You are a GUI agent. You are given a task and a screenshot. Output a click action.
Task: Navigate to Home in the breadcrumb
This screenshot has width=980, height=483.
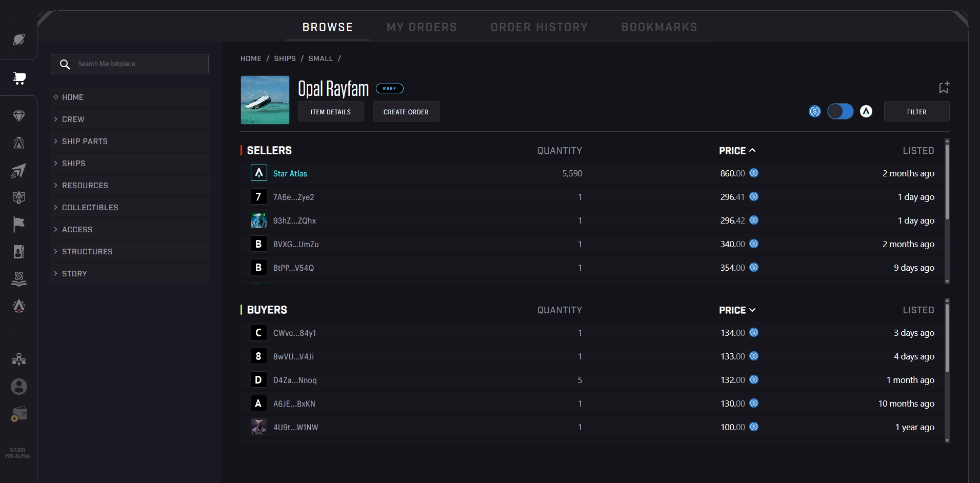(251, 58)
